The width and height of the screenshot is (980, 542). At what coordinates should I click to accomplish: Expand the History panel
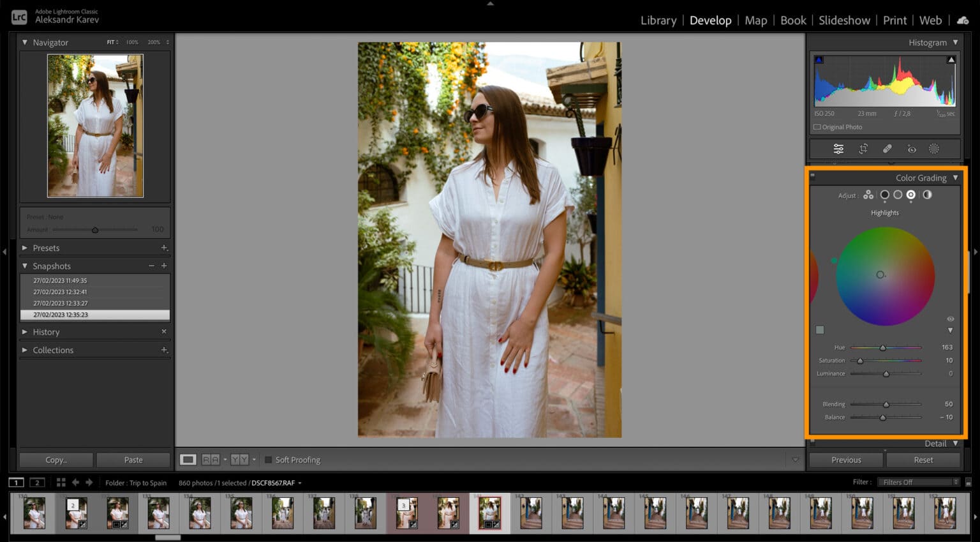(x=45, y=331)
